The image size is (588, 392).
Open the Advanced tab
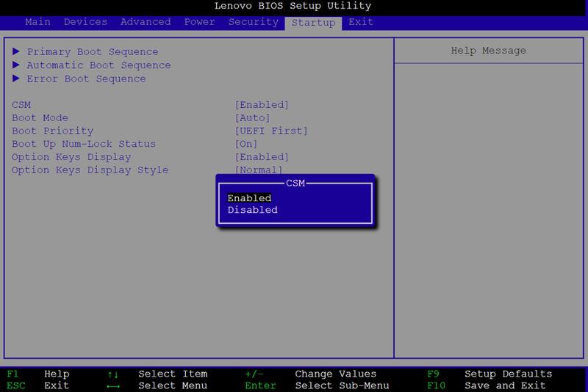(146, 22)
